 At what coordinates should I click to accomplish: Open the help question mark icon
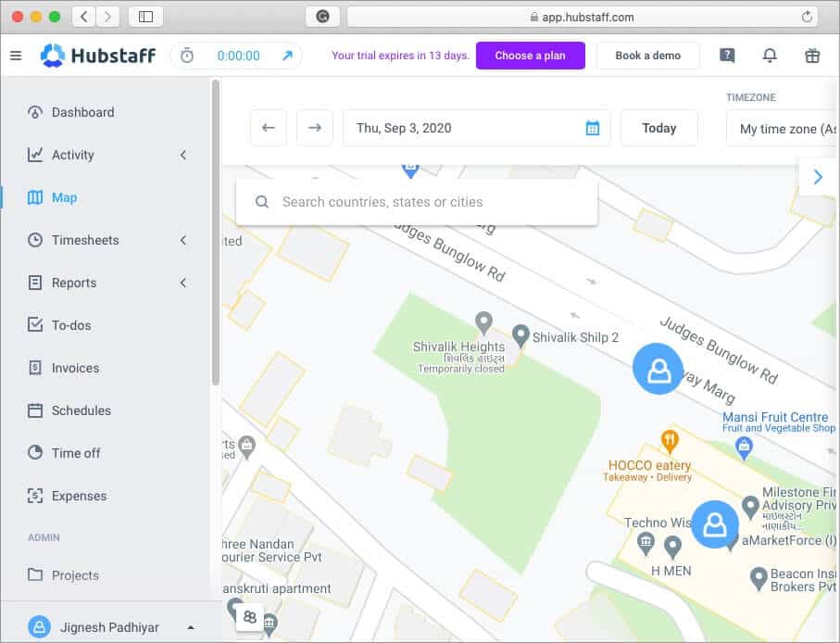[x=727, y=56]
